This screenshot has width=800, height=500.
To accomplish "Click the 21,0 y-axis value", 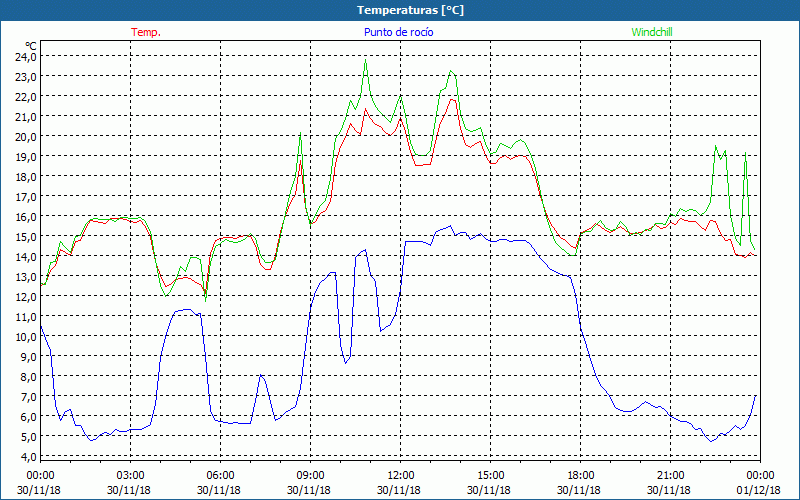I will 26,117.
